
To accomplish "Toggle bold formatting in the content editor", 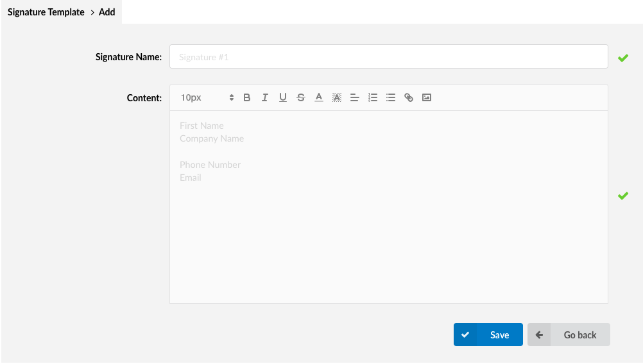I will pyautogui.click(x=247, y=97).
